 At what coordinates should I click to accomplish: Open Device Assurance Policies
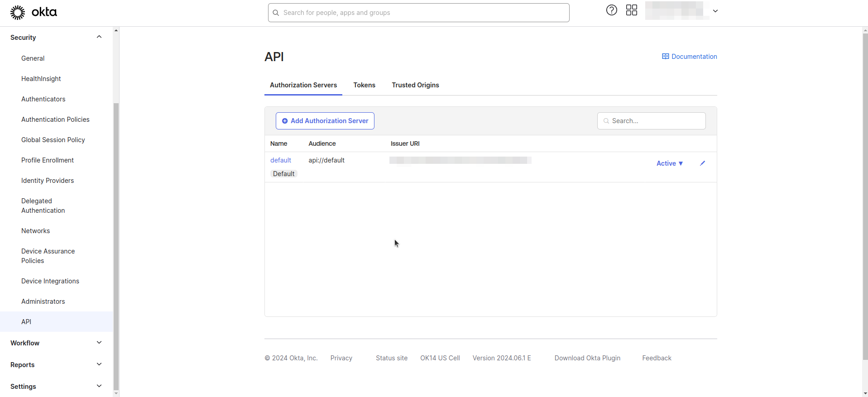pyautogui.click(x=48, y=256)
